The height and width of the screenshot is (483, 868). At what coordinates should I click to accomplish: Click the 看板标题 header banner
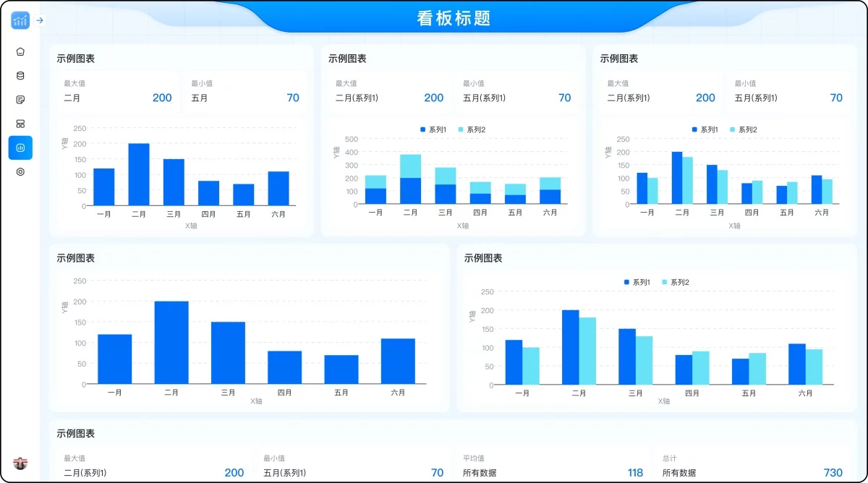(453, 18)
